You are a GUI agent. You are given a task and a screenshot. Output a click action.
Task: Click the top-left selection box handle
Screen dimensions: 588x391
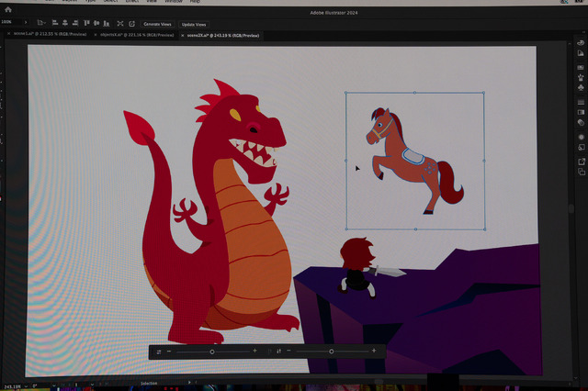click(345, 93)
